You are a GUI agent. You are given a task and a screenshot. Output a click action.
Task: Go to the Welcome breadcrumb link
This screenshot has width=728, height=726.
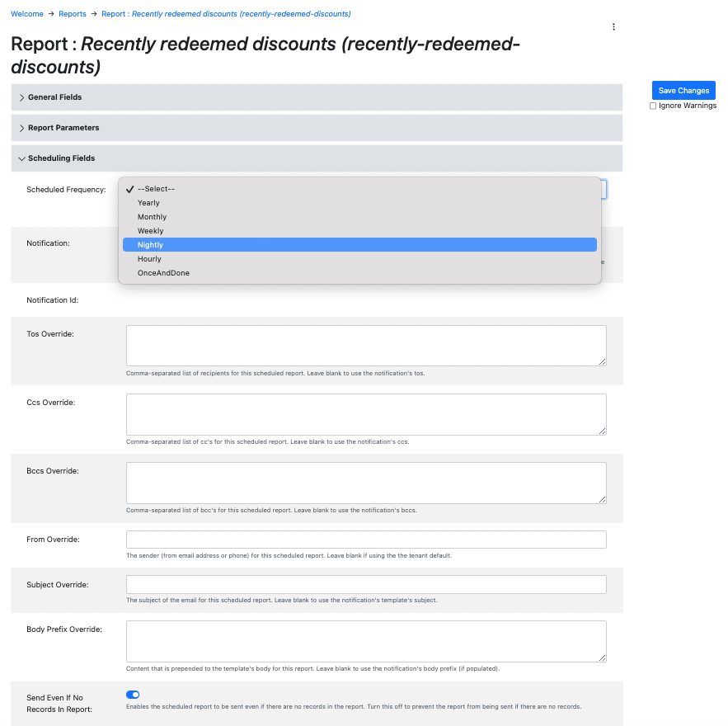[x=27, y=14]
